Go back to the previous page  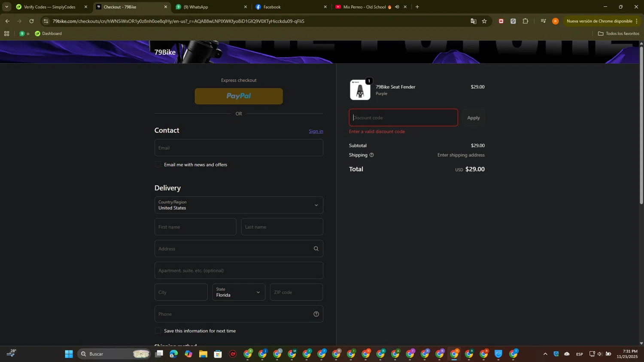click(x=7, y=21)
